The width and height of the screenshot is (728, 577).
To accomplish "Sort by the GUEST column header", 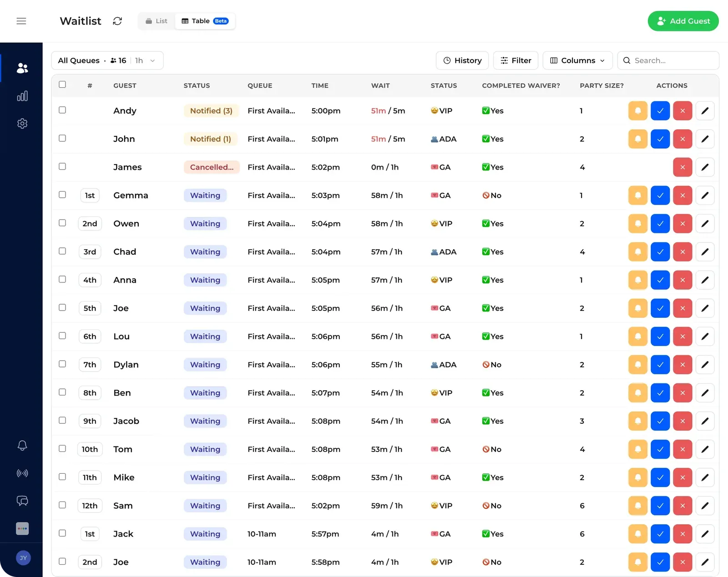I will 125,85.
